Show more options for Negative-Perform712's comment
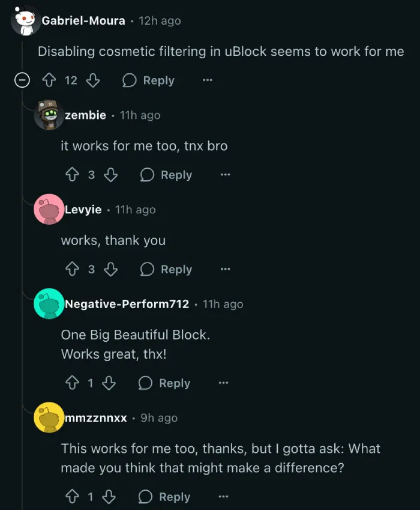This screenshot has width=420, height=510. pos(223,383)
